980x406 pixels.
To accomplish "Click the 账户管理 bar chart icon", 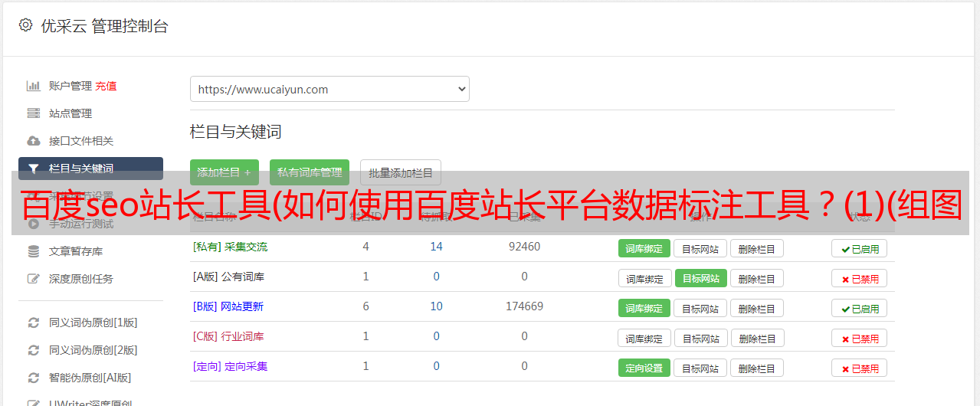I will click(x=34, y=86).
